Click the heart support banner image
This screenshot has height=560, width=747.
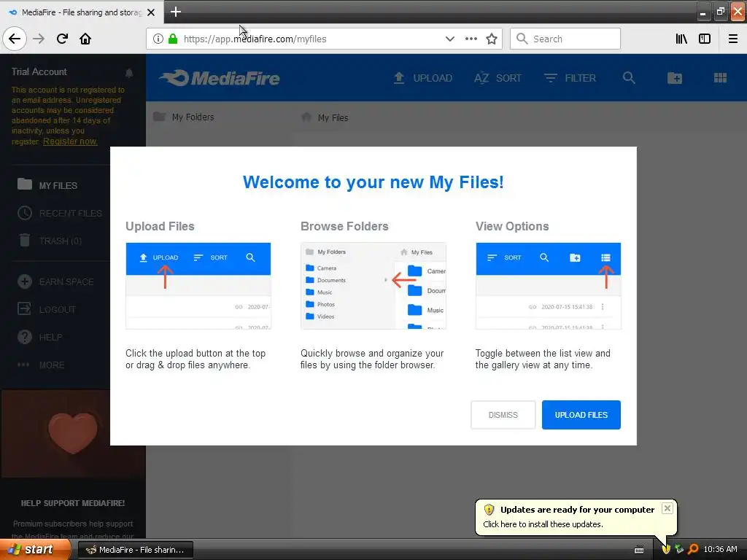click(x=73, y=433)
